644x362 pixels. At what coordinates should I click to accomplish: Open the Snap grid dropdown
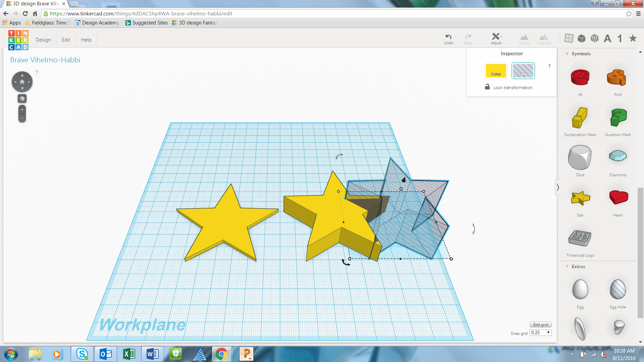pyautogui.click(x=540, y=333)
